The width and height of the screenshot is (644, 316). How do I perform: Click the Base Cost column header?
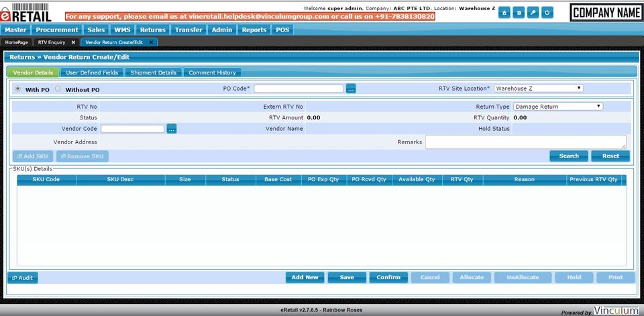click(x=278, y=180)
